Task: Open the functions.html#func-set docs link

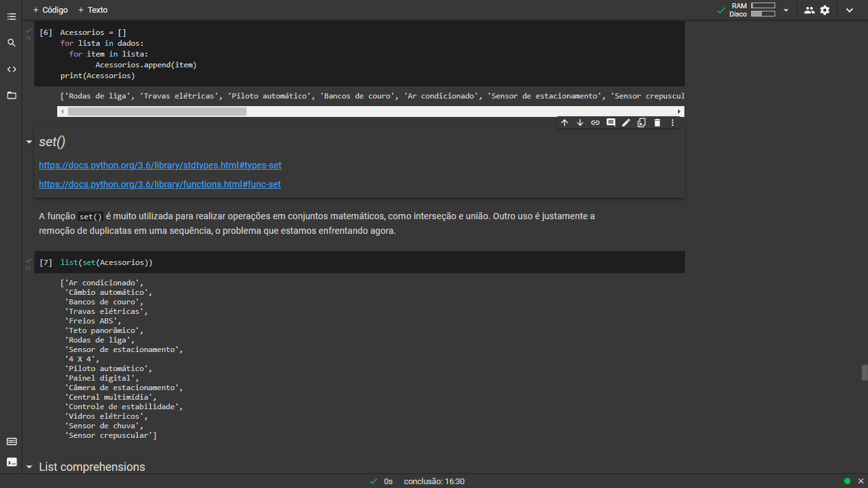Action: pos(159,184)
